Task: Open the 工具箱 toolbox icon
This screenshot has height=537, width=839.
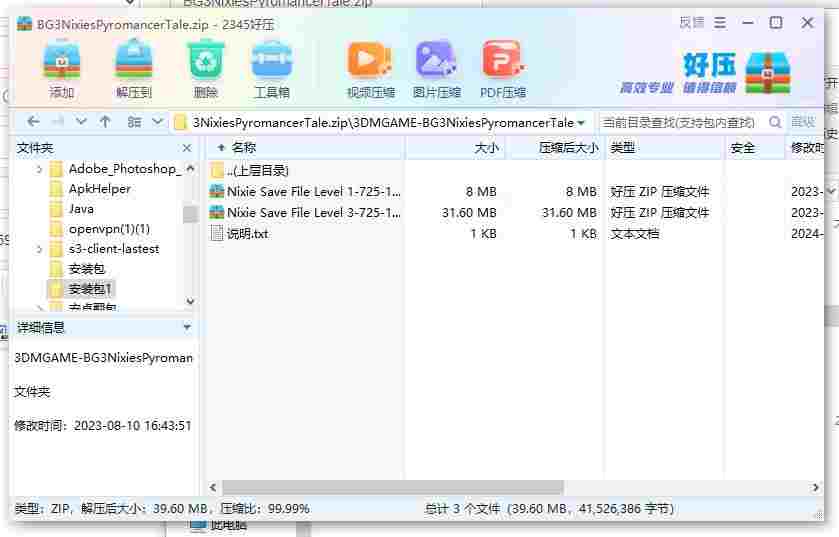Action: [x=272, y=69]
